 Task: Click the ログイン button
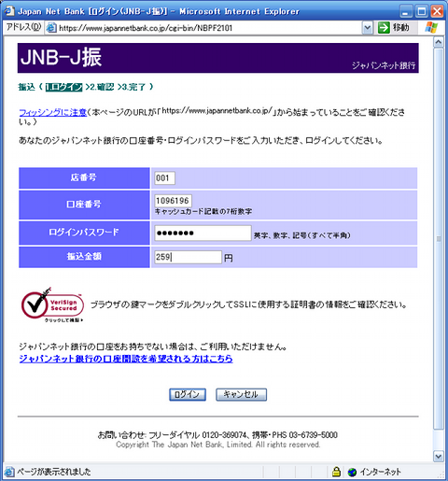188,394
